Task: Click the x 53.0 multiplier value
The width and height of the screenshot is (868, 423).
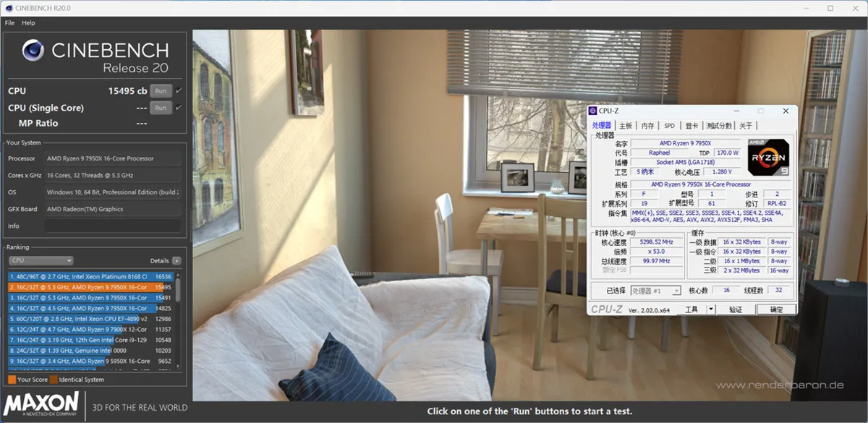Action: [x=657, y=252]
